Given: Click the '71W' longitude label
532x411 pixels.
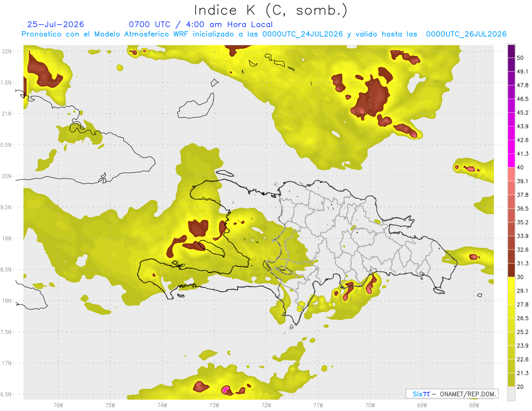Looking at the screenshot, I should coord(318,405).
